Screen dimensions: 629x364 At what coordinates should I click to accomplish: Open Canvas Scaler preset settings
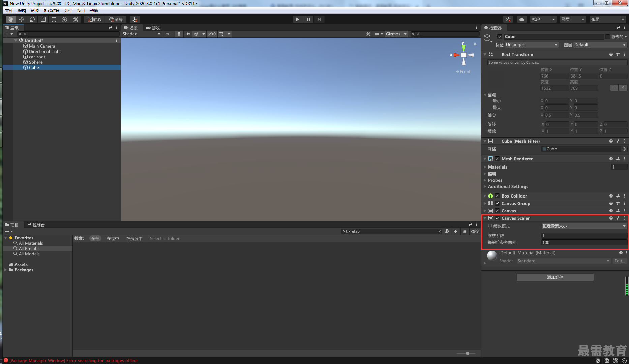click(618, 218)
